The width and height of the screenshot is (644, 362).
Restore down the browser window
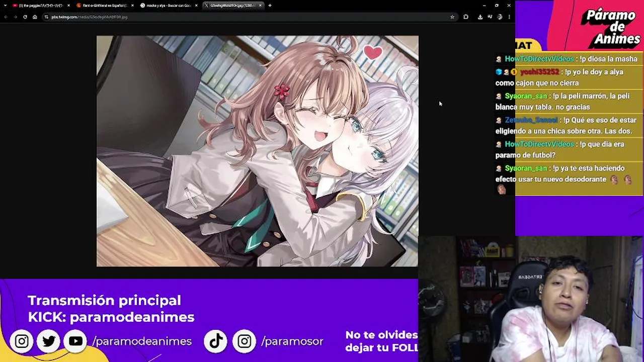click(x=497, y=6)
